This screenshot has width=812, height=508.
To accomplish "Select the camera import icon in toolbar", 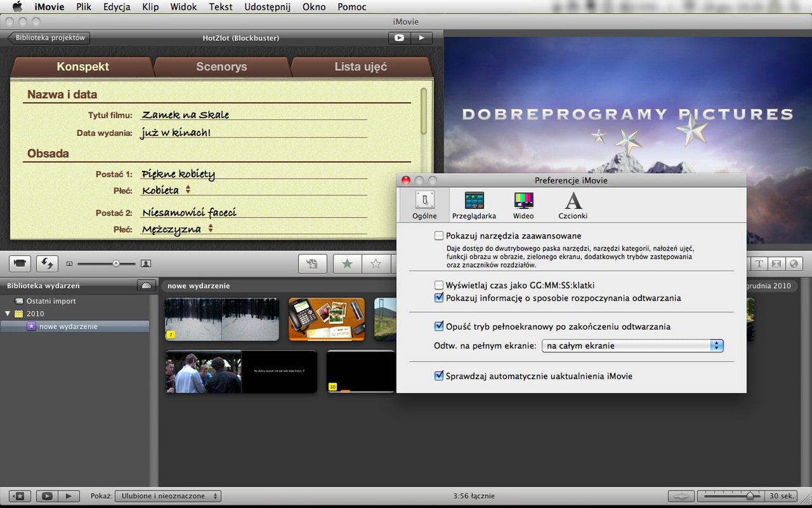I will click(19, 263).
